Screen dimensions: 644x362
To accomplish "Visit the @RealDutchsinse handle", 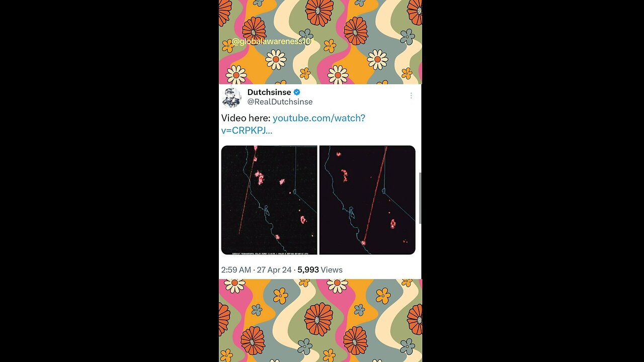I will 280,102.
